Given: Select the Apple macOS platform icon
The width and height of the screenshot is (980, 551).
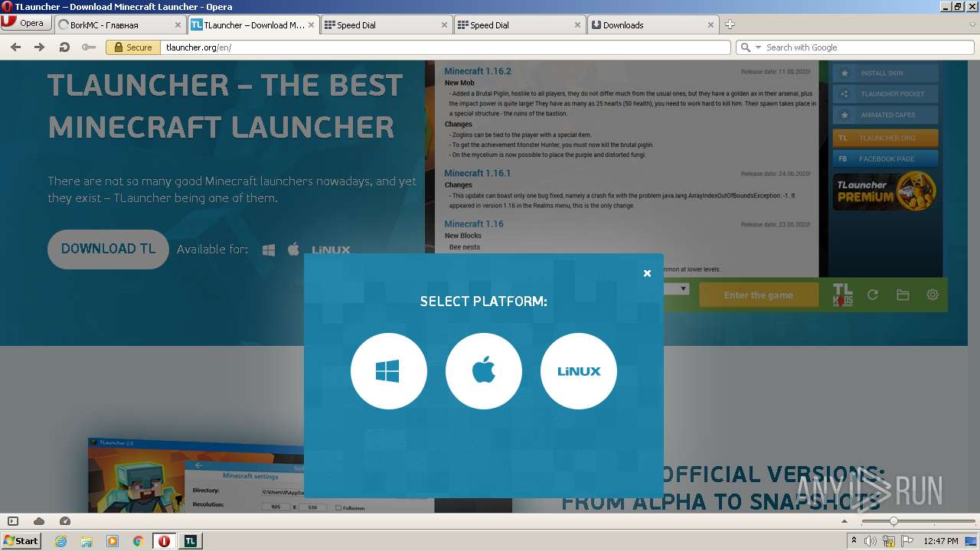Looking at the screenshot, I should tap(483, 371).
